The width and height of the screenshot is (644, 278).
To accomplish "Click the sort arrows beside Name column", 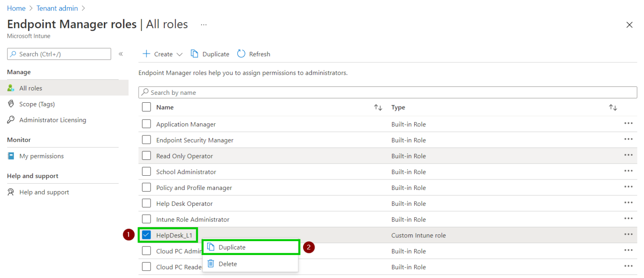I will click(378, 108).
